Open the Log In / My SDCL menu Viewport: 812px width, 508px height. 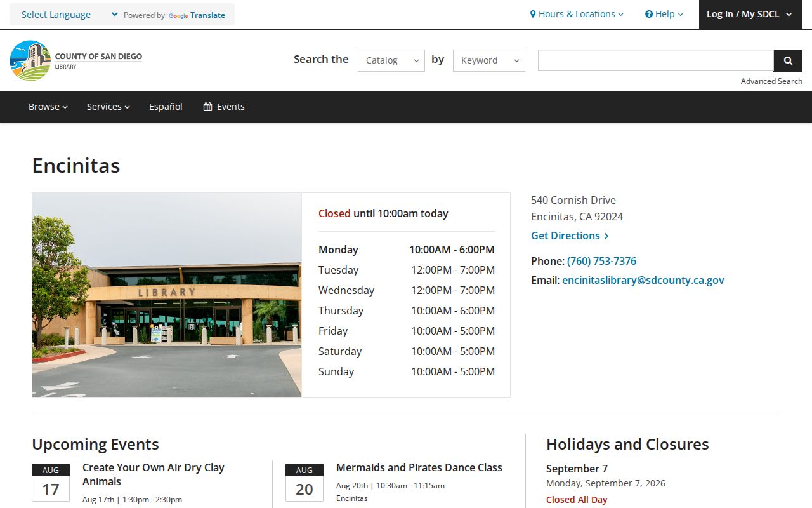pyautogui.click(x=750, y=14)
